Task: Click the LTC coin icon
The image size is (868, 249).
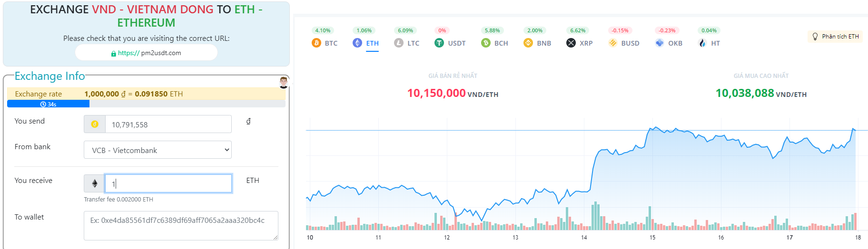Action: coord(399,43)
